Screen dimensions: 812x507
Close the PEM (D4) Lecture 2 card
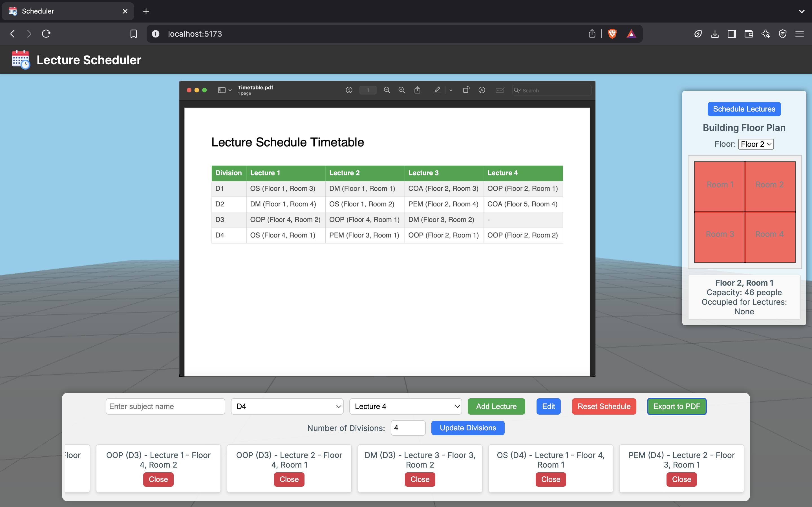[681, 479]
